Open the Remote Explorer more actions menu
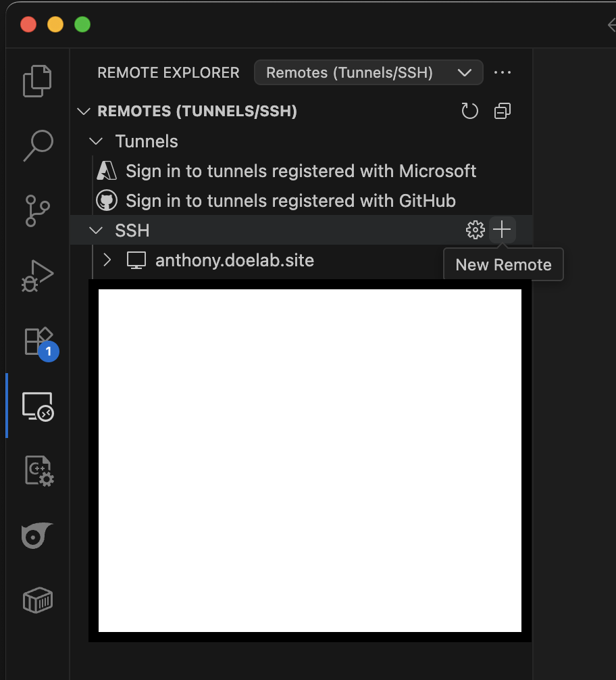Image resolution: width=616 pixels, height=680 pixels. [503, 72]
